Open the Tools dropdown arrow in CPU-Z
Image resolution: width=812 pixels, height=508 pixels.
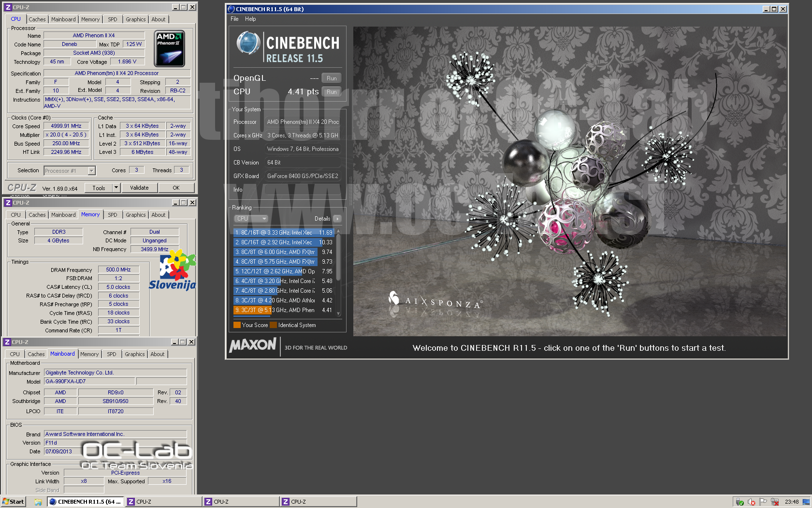(116, 188)
